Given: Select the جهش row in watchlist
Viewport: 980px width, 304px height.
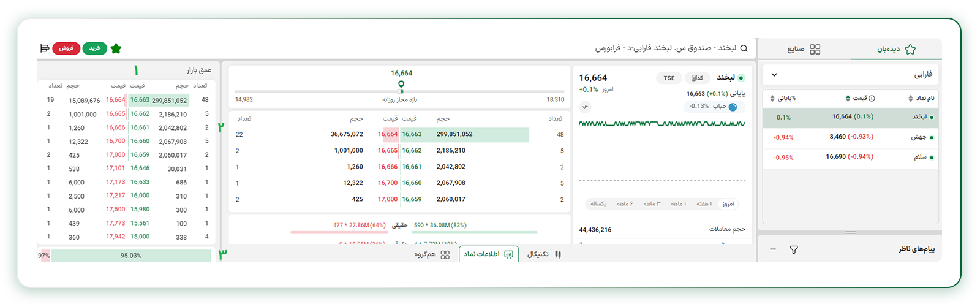Looking at the screenshot, I should tap(851, 137).
